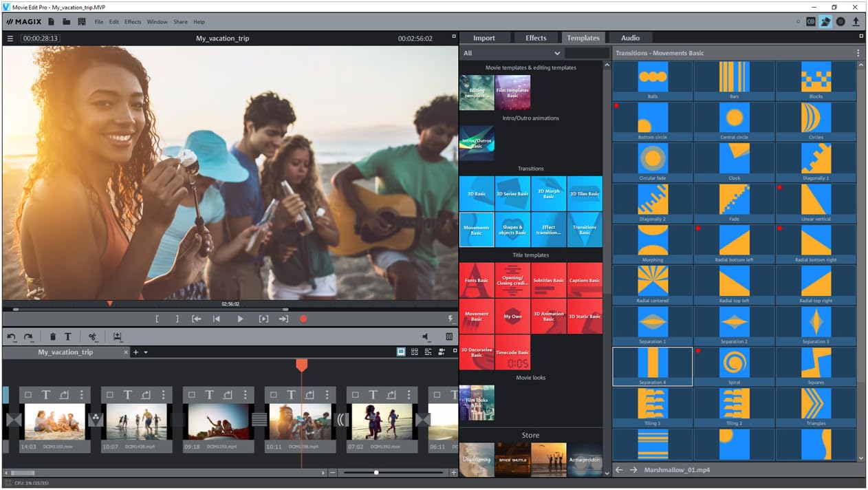Click the Undo arrow icon
Image resolution: width=868 pixels, height=490 pixels.
(x=12, y=337)
